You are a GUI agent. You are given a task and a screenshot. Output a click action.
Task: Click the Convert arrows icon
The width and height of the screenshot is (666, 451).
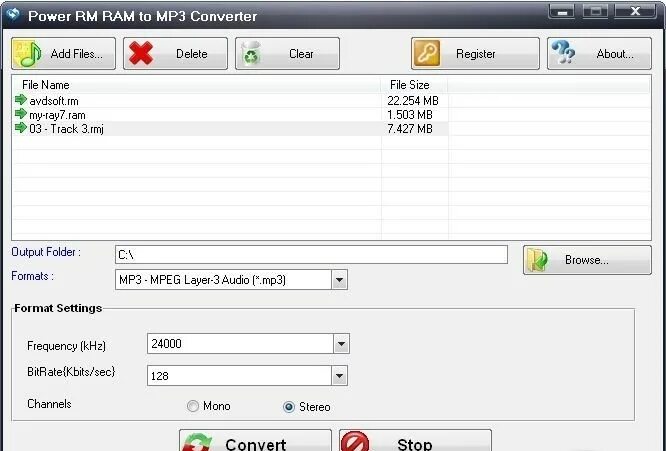197,442
